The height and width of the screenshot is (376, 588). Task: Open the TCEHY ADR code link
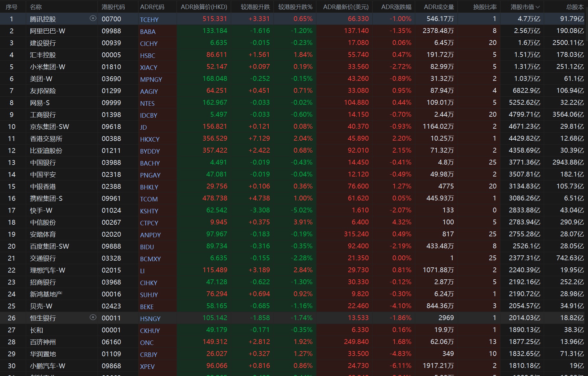(149, 20)
